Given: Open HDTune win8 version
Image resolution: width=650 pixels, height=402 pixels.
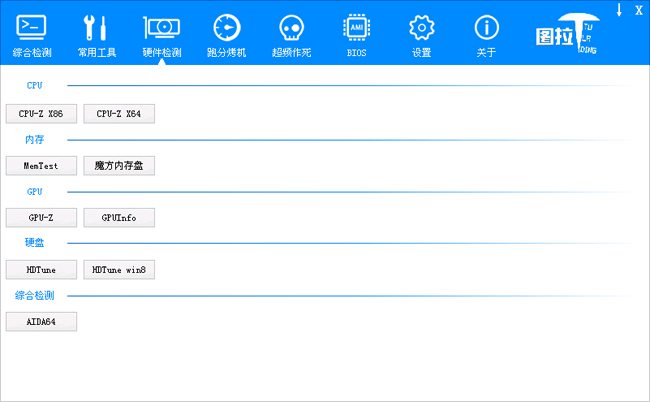Looking at the screenshot, I should click(119, 270).
